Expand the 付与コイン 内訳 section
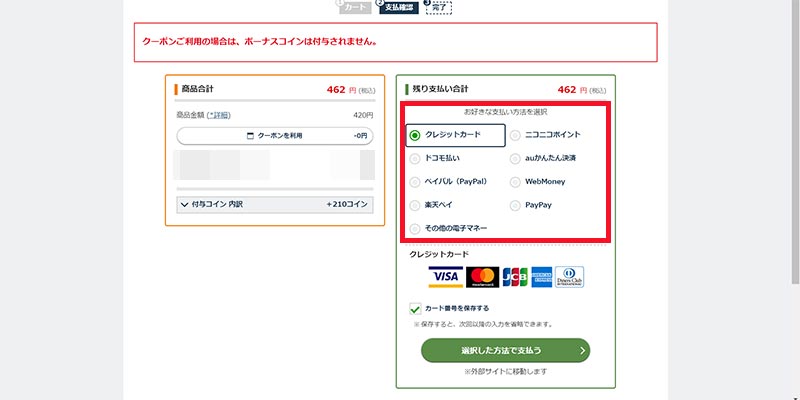Viewport: 800px width, 400px height. tap(184, 204)
